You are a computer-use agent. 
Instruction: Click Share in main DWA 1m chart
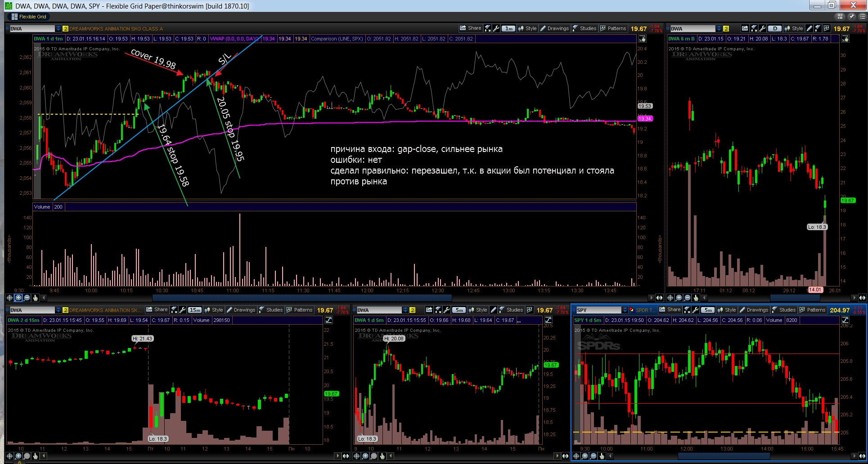[470, 28]
